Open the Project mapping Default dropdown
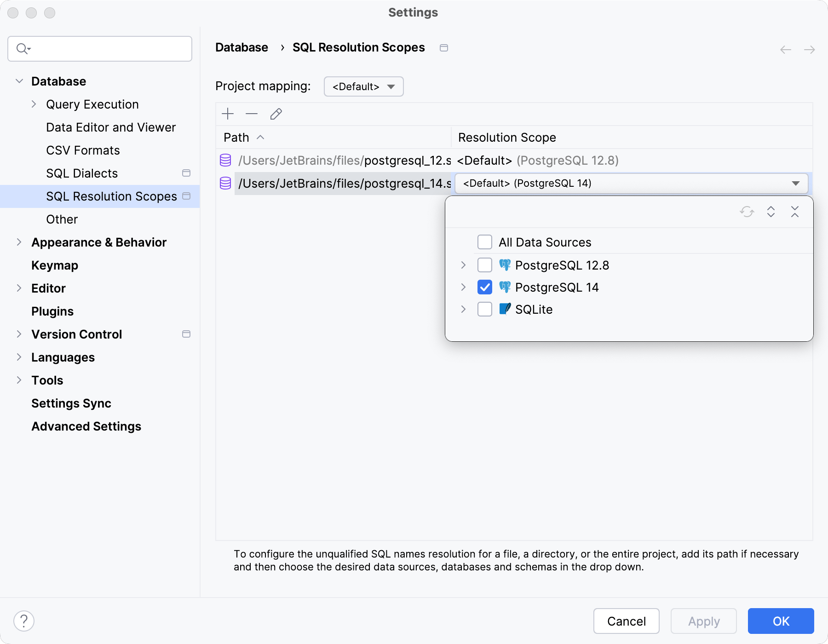Image resolution: width=828 pixels, height=644 pixels. [363, 86]
